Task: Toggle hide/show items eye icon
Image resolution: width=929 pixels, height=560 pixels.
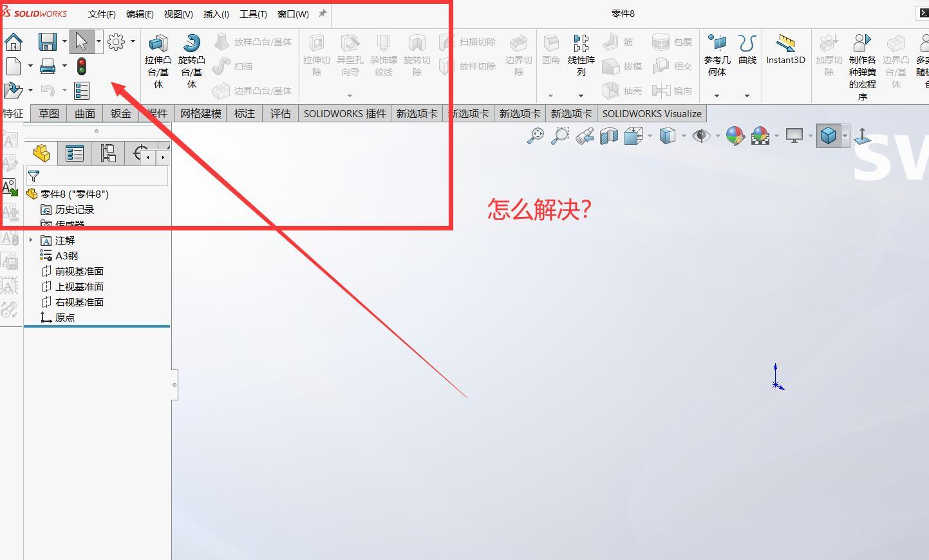Action: pyautogui.click(x=703, y=136)
